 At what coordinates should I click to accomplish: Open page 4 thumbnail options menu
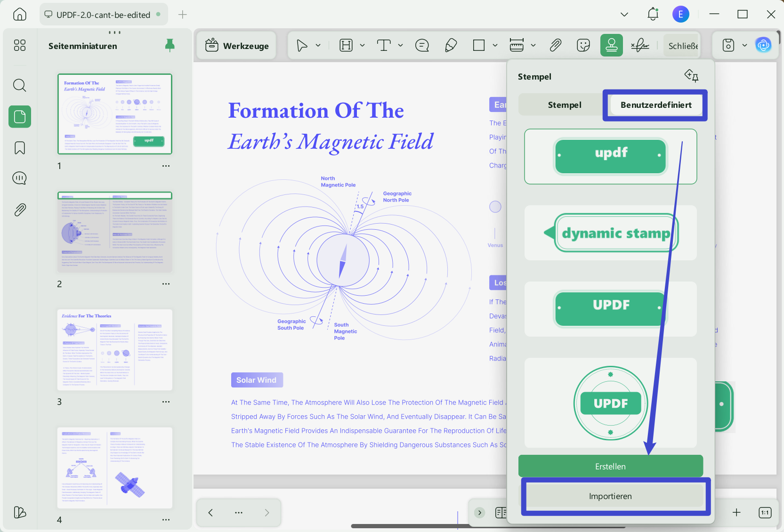(166, 520)
